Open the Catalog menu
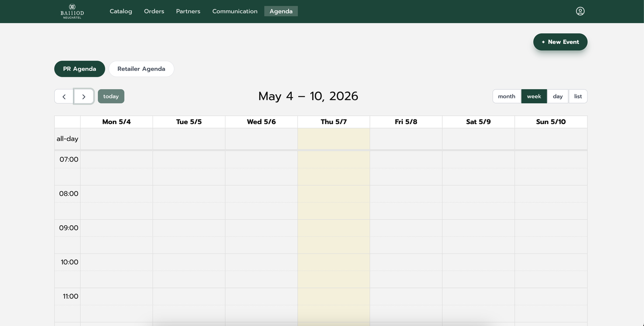 (x=121, y=11)
